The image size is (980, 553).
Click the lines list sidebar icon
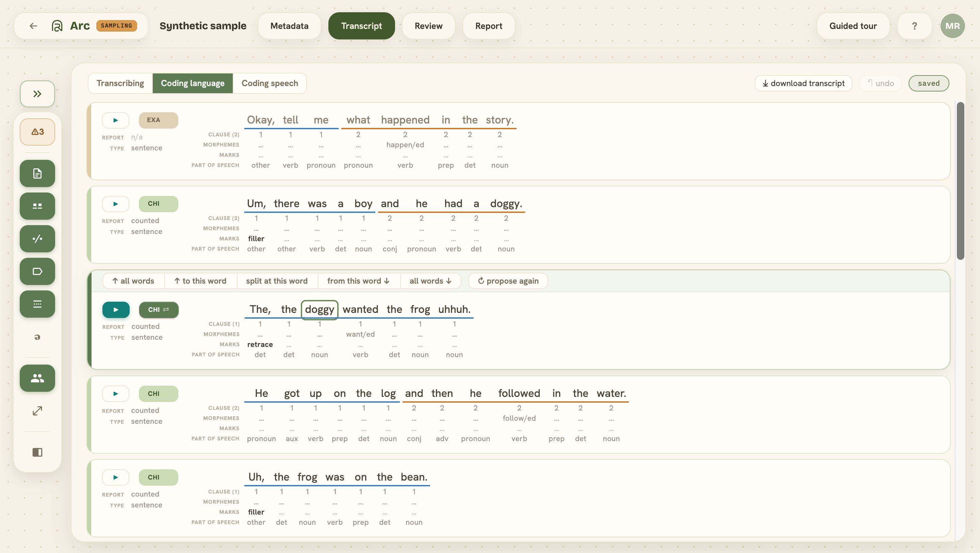[x=37, y=304]
